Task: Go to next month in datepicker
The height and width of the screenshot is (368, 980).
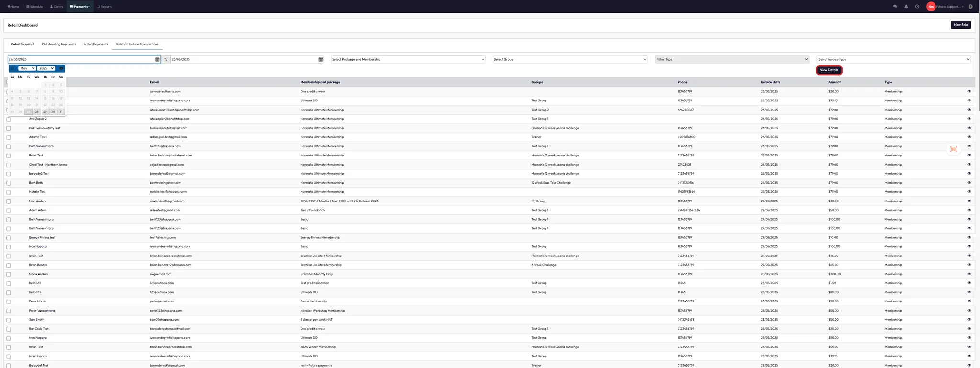Action: tap(61, 68)
